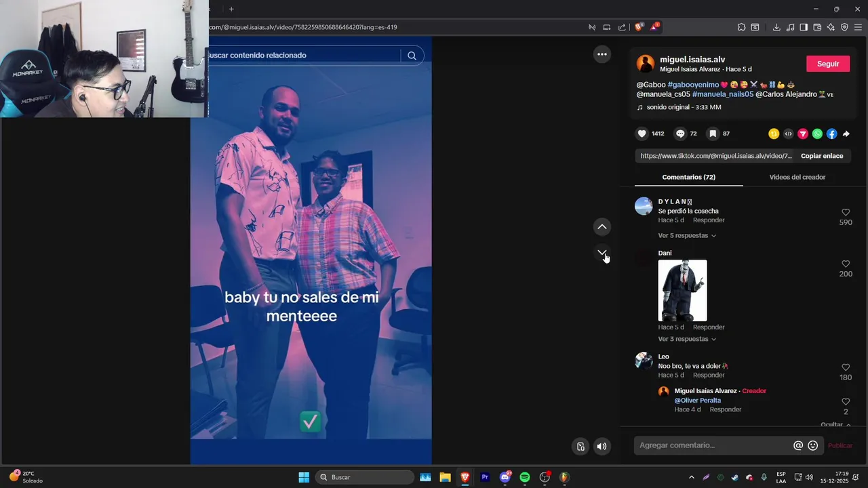
Task: Click the yellow repost icon
Action: tap(773, 134)
